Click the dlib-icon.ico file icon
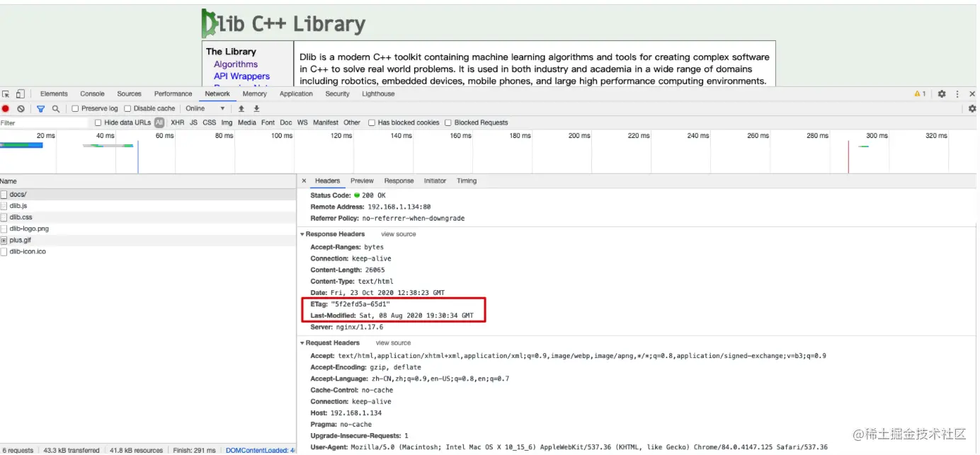 tap(4, 252)
